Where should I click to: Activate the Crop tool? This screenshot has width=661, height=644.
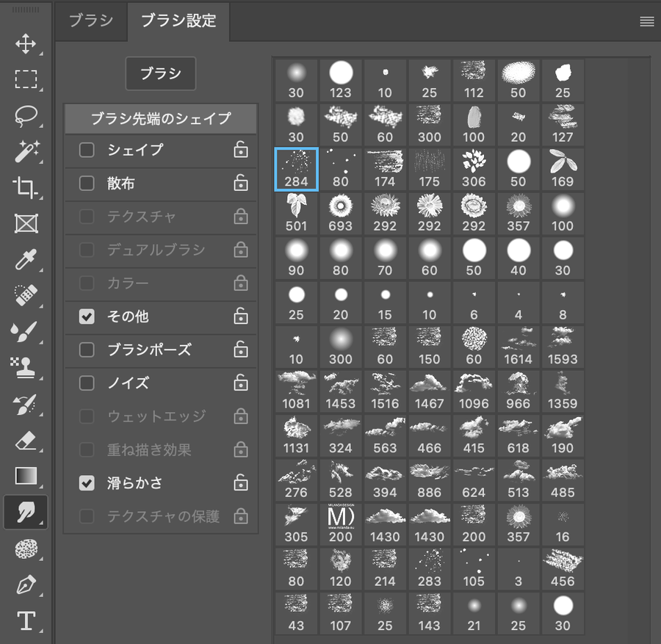[x=26, y=187]
